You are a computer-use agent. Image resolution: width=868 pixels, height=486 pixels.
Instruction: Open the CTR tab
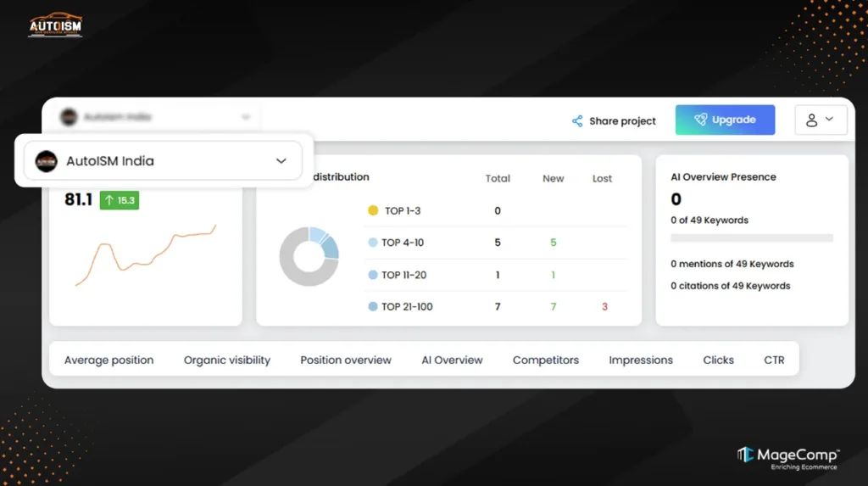(x=774, y=360)
